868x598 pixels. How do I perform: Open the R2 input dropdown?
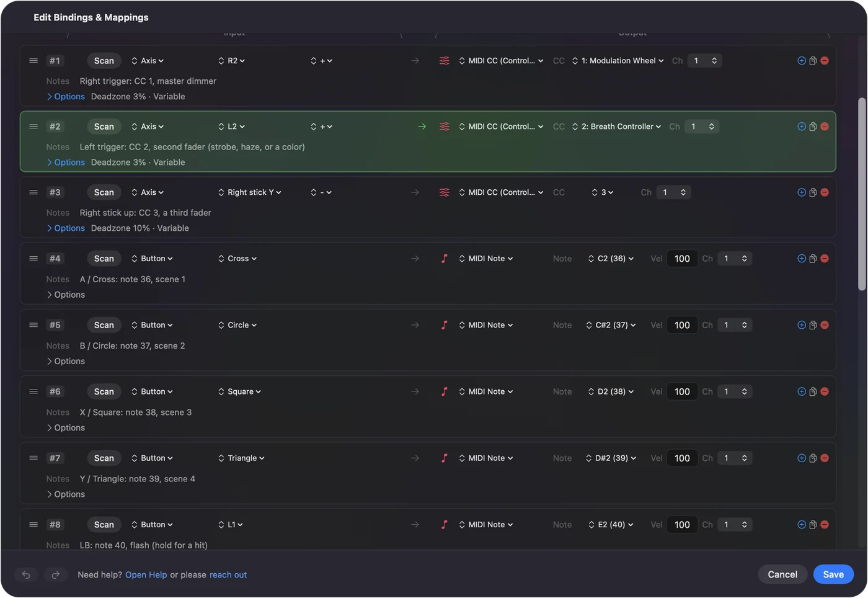pos(231,61)
